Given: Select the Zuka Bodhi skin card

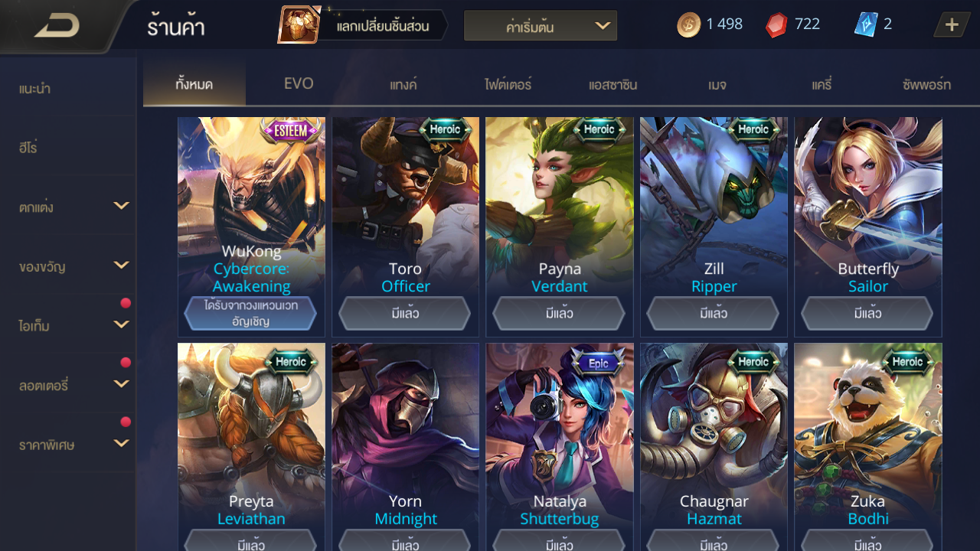Looking at the screenshot, I should coord(868,447).
